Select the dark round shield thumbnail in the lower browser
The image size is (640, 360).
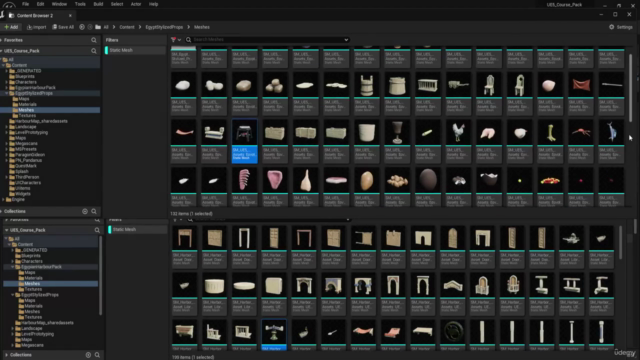pyautogui.click(x=453, y=332)
